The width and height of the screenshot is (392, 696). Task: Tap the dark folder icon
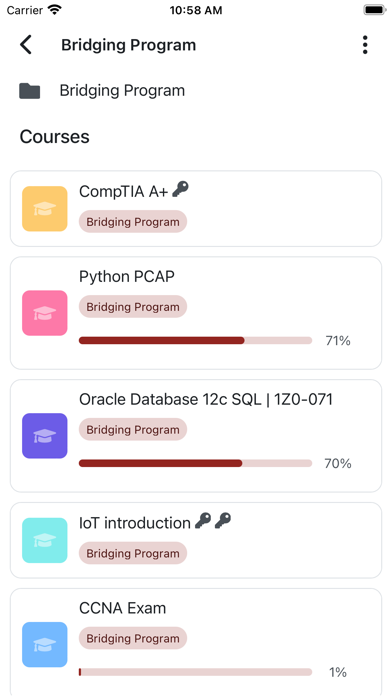[30, 91]
